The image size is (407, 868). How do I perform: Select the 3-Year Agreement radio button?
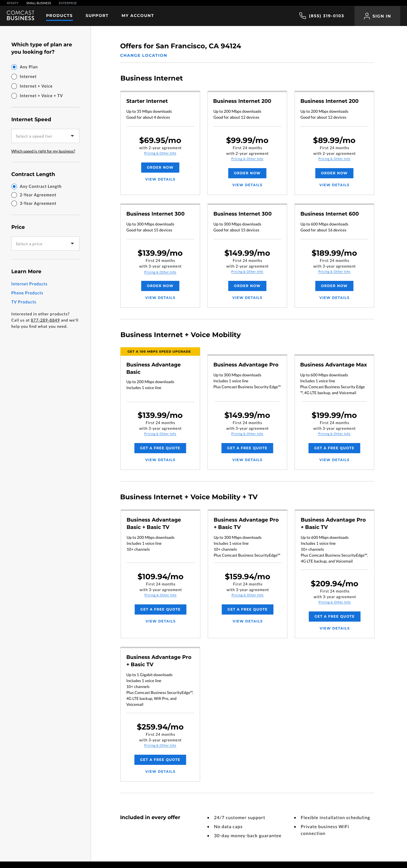coord(14,203)
